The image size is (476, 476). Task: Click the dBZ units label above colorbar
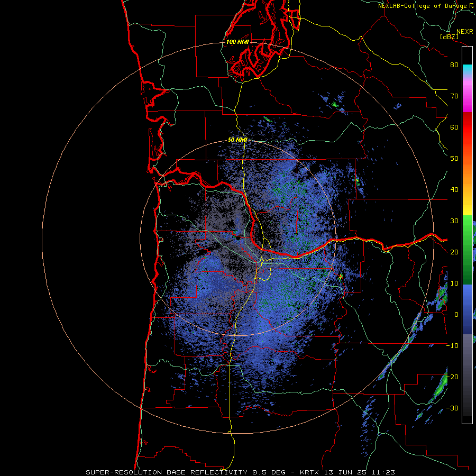point(449,37)
